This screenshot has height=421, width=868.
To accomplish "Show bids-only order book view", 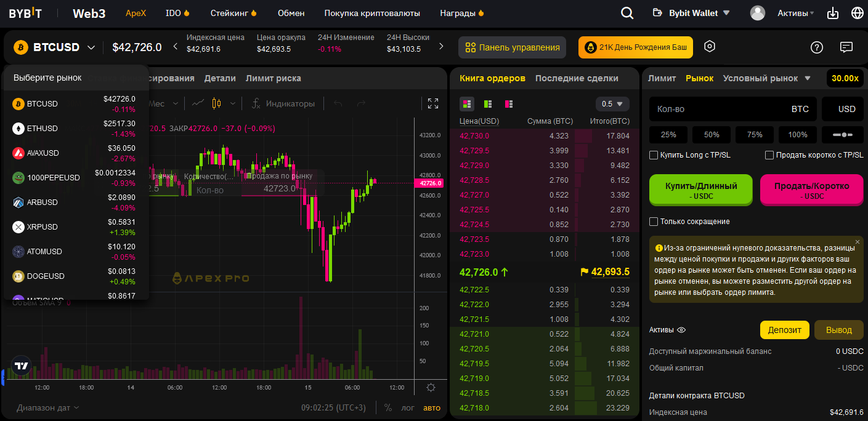I will [488, 103].
